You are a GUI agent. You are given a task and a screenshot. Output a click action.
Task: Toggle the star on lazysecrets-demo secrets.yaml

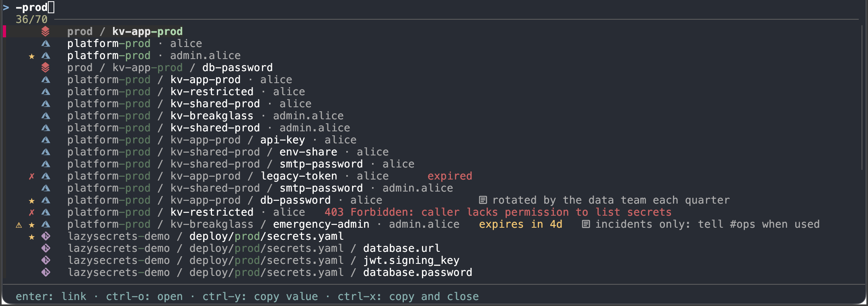[x=32, y=237]
